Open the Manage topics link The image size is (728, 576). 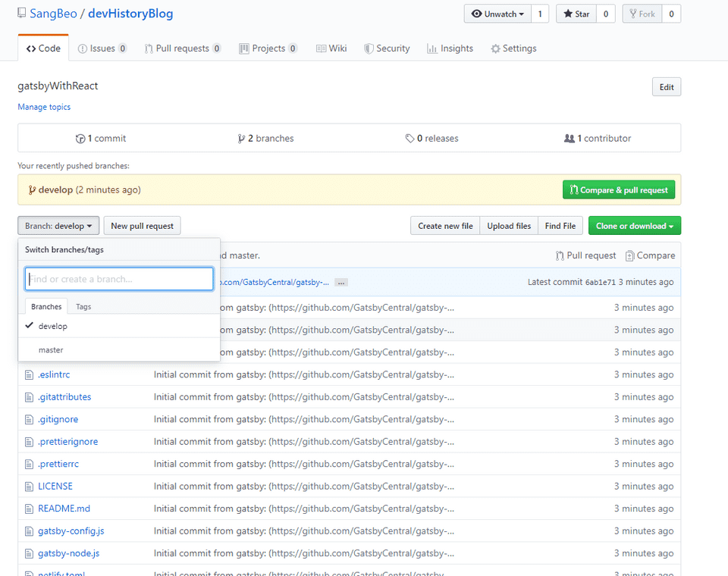(x=44, y=107)
